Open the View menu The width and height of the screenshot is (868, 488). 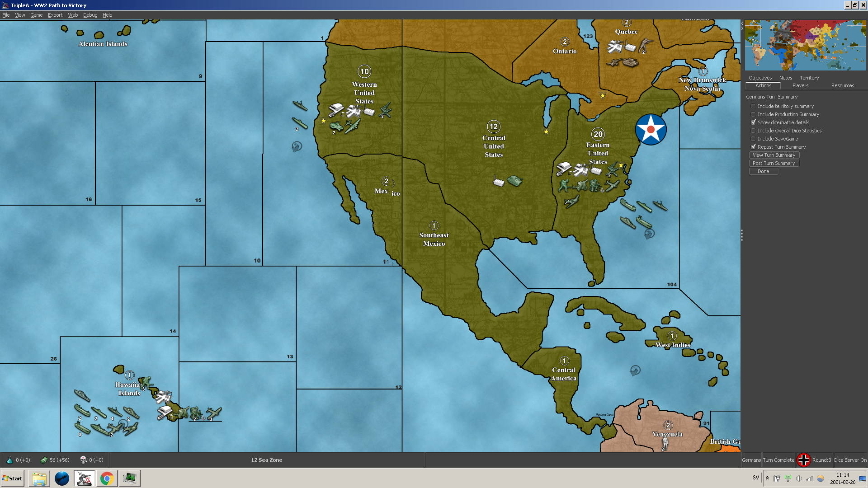[20, 15]
